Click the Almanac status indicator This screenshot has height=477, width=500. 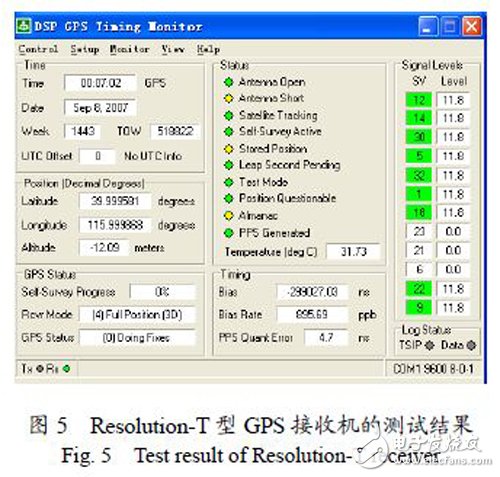pos(229,216)
